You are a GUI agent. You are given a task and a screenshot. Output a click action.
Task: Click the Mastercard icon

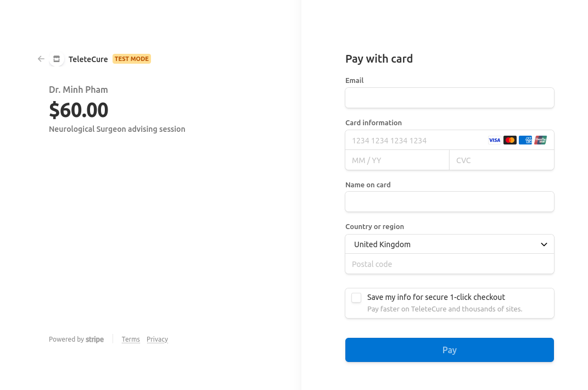point(510,140)
